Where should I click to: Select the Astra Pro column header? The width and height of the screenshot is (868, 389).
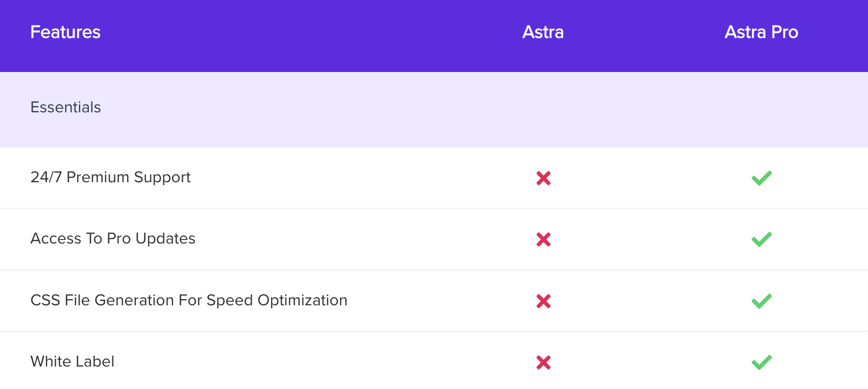pos(761,32)
